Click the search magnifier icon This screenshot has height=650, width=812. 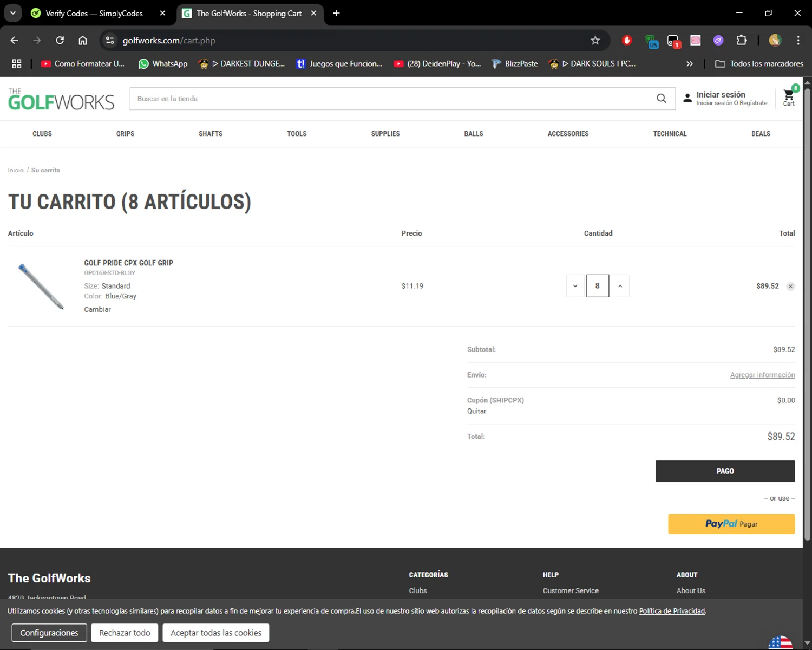click(x=661, y=99)
